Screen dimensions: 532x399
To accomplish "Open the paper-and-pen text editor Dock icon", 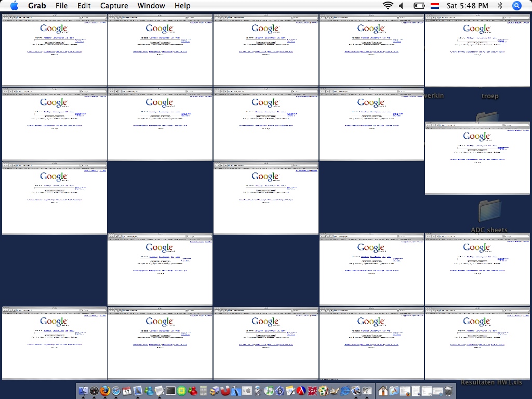I will coord(160,391).
